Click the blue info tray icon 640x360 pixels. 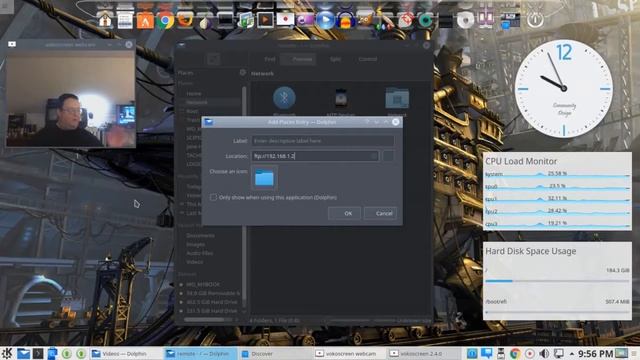tap(472, 353)
